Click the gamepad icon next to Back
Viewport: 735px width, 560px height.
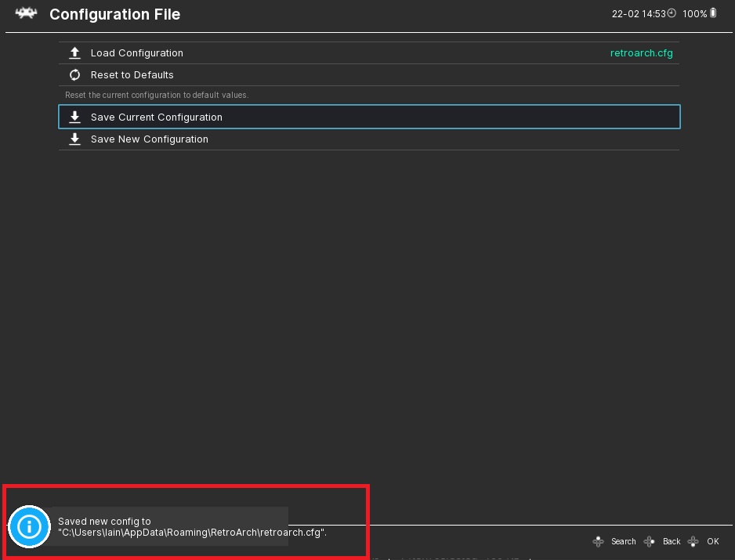click(650, 542)
